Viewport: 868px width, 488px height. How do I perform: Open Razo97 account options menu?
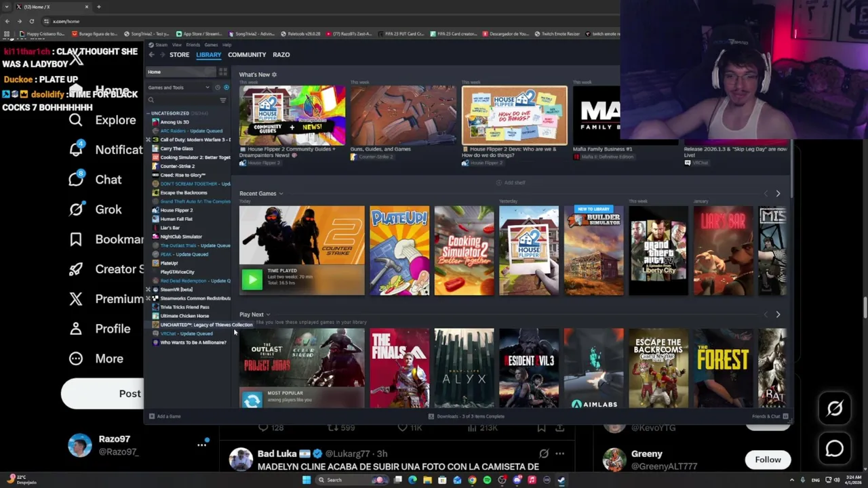click(x=201, y=445)
